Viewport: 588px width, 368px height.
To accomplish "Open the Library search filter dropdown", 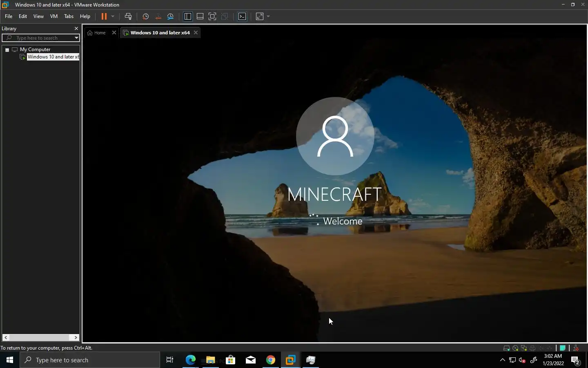I will 76,38.
